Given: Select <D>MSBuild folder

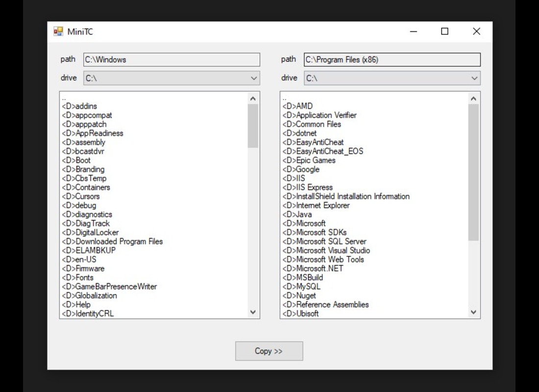Looking at the screenshot, I should 303,277.
